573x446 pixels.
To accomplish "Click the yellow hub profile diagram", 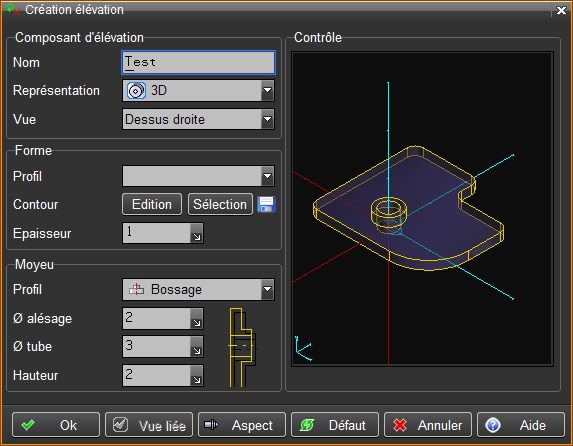I will (x=242, y=347).
